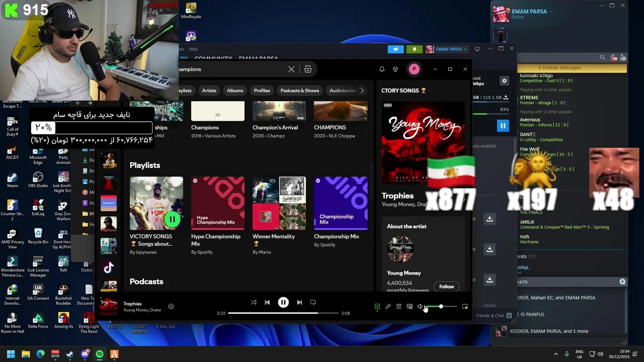
Task: Show hidden system tray icons
Action: (556, 354)
